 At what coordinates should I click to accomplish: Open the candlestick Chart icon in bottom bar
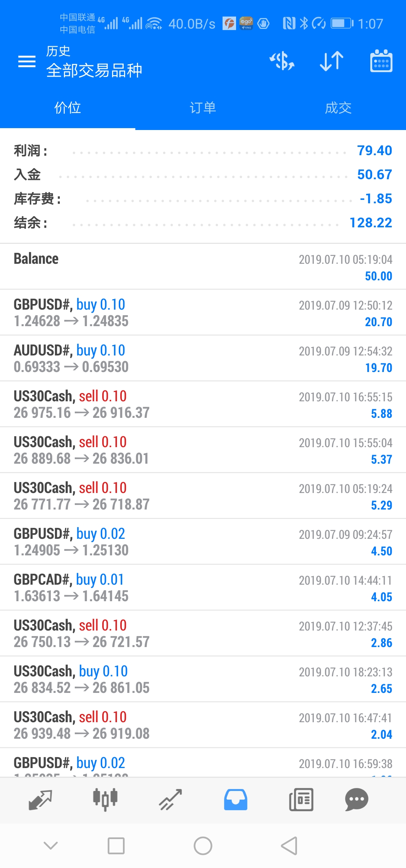105,800
